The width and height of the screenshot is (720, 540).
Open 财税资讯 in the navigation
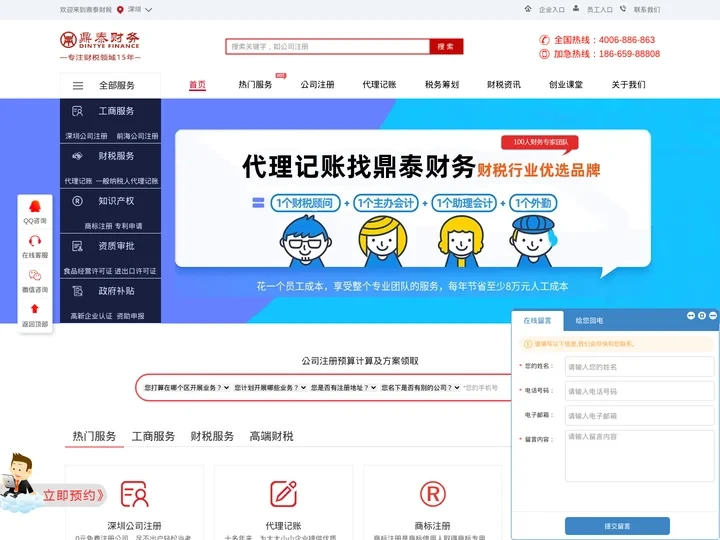[504, 84]
